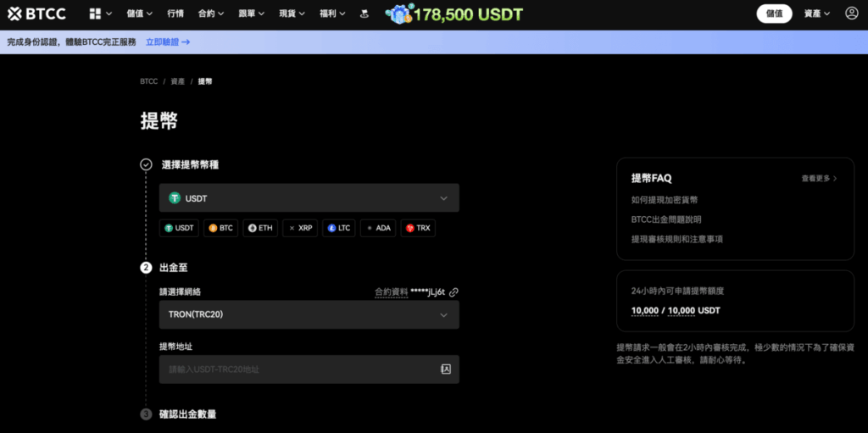The image size is (868, 433).
Task: Open the 合約 menu in navigation
Action: pos(210,14)
